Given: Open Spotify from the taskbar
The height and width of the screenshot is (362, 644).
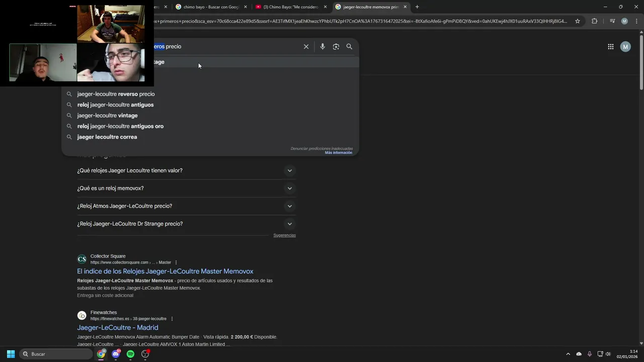Looking at the screenshot, I should [130, 354].
